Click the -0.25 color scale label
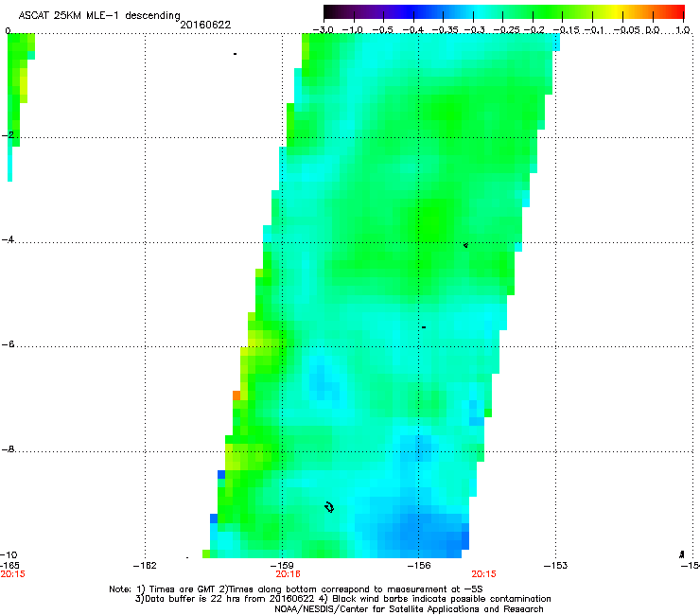 tap(506, 30)
